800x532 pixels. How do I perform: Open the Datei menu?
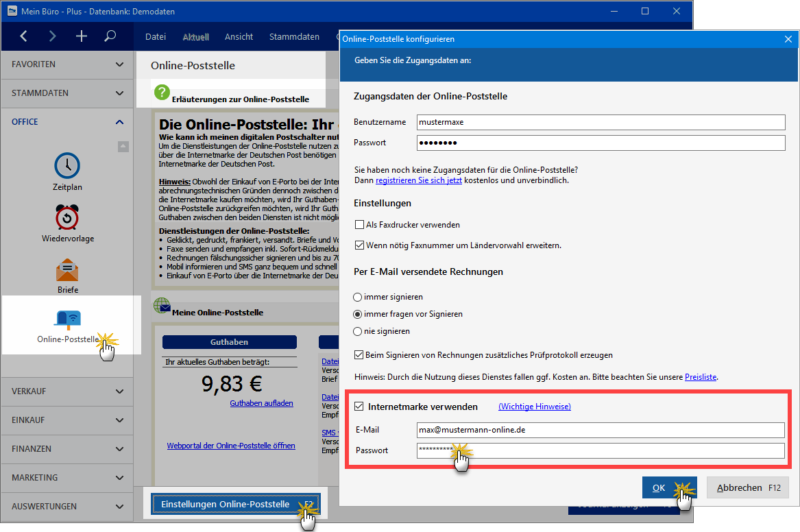click(156, 37)
